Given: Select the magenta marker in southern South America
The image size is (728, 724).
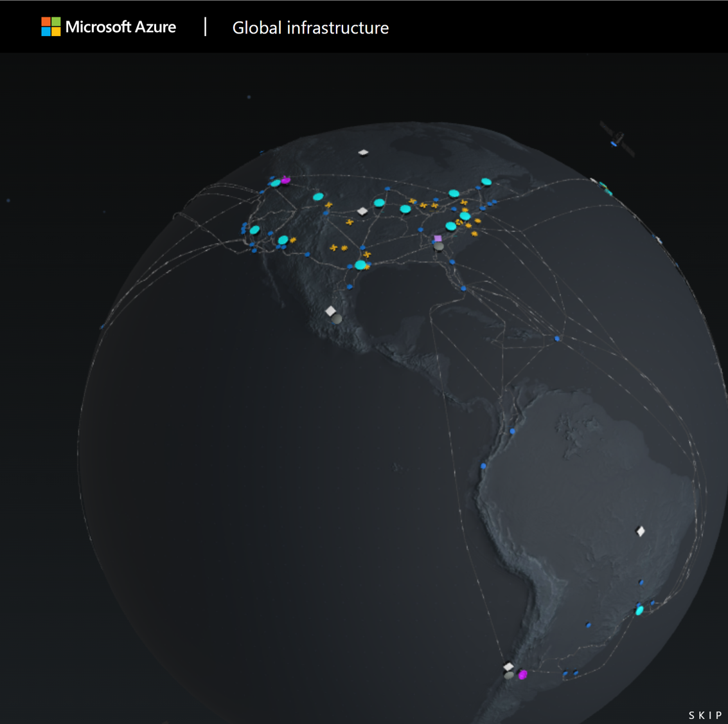Looking at the screenshot, I should 523,674.
